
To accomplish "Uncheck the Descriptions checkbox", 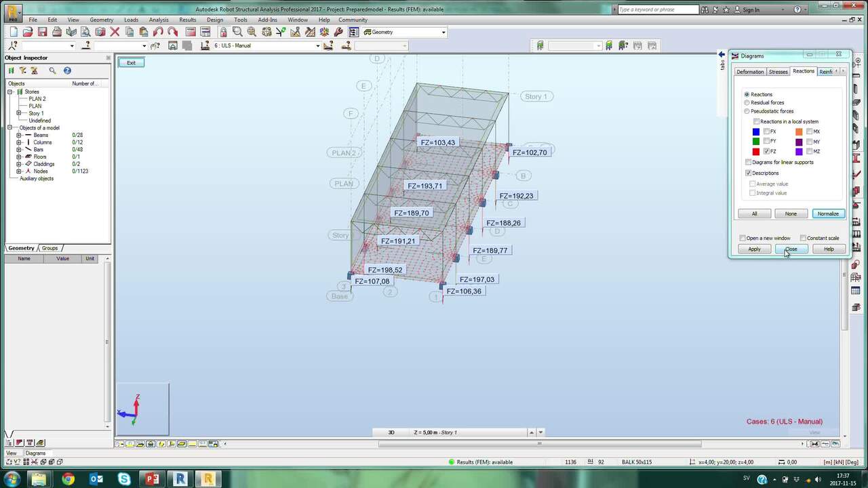I will coord(748,173).
